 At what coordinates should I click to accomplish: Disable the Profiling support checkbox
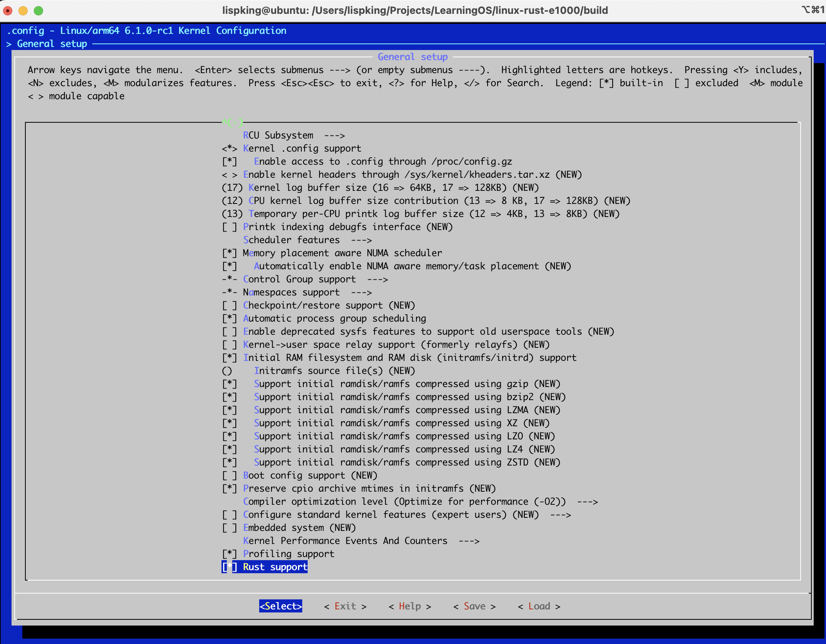230,554
